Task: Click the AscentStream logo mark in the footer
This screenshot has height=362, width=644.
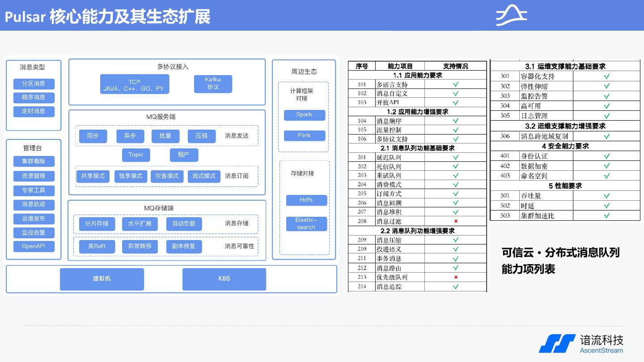Action: click(x=557, y=344)
